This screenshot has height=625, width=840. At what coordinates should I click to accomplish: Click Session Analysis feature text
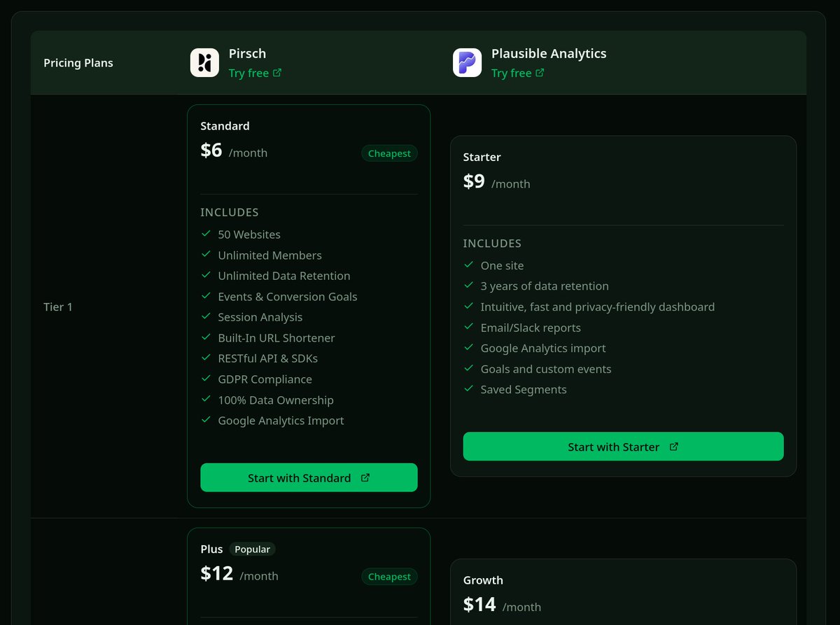(x=260, y=317)
